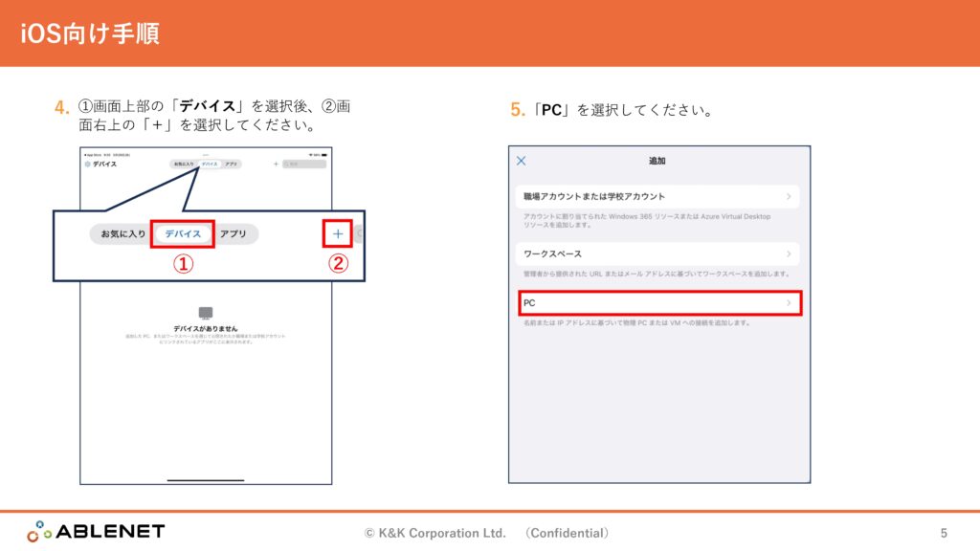Screen dimensions: 980x551
Task: Click the chevron on the ワークスペース row
Action: 789,254
